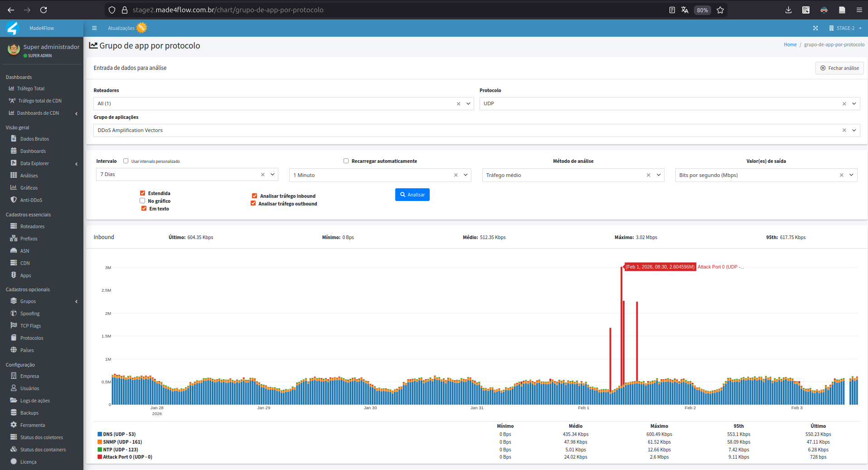Collapse the sidebar via hamburger menu

pos(94,28)
